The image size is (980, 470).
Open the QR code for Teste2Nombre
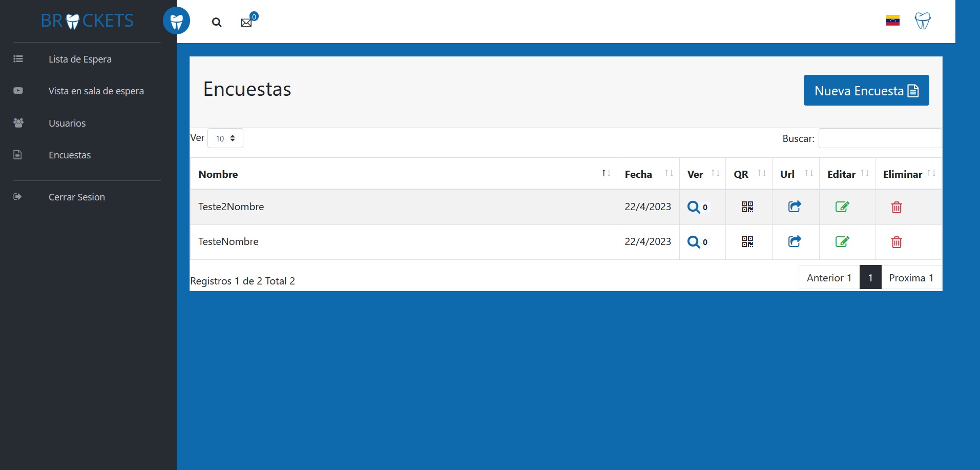(x=748, y=207)
